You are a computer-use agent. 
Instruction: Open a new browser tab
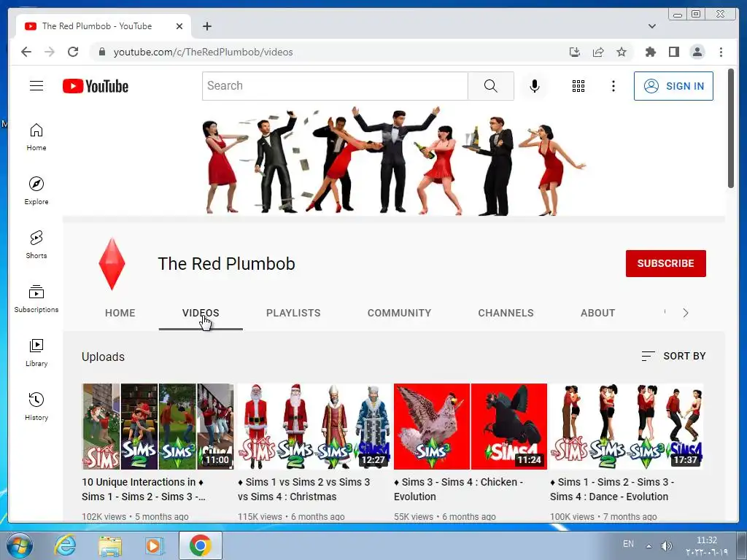point(206,26)
